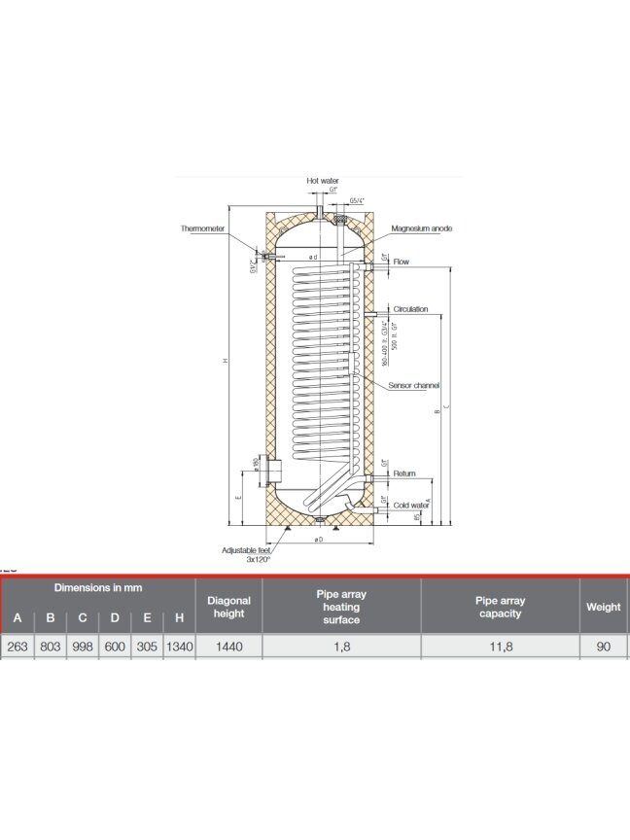Click the 'Adjustable feet' label
This screenshot has width=630, height=840.
click(246, 550)
